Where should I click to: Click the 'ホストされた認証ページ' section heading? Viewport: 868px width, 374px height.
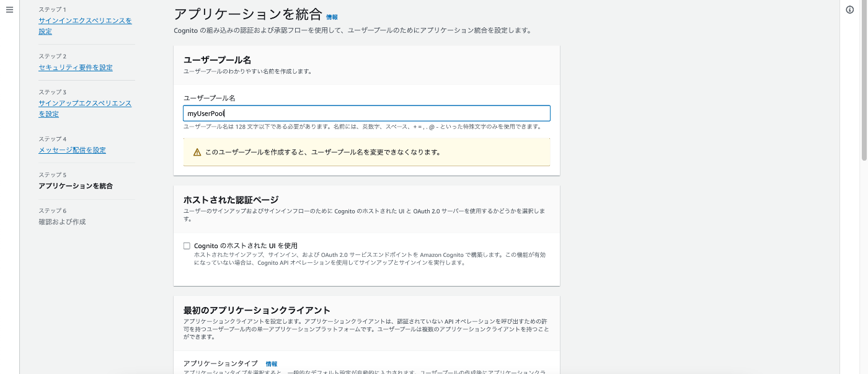[231, 200]
